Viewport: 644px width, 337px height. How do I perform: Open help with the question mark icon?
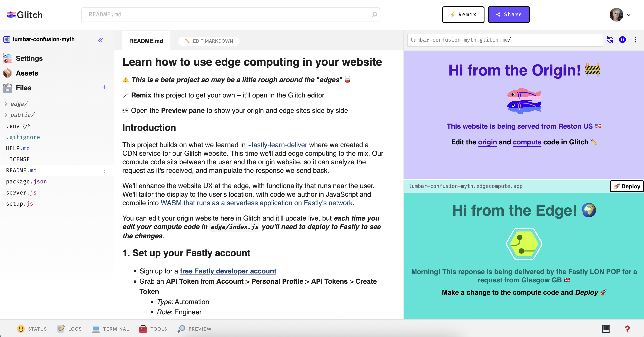627,329
